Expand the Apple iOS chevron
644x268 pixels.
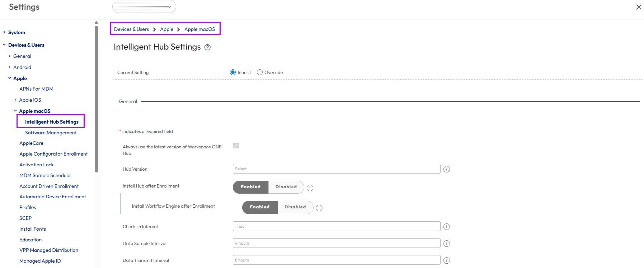(15, 100)
